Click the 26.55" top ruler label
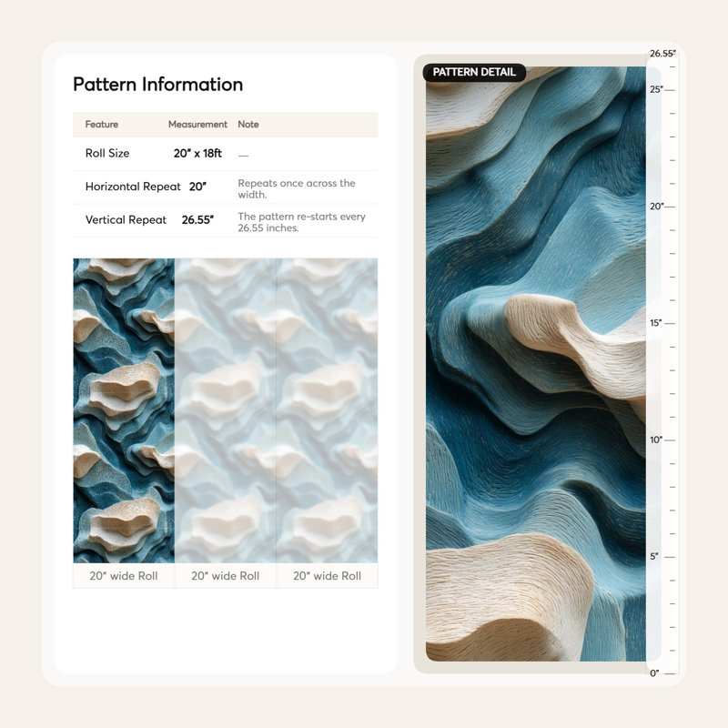The image size is (728, 728). (663, 54)
